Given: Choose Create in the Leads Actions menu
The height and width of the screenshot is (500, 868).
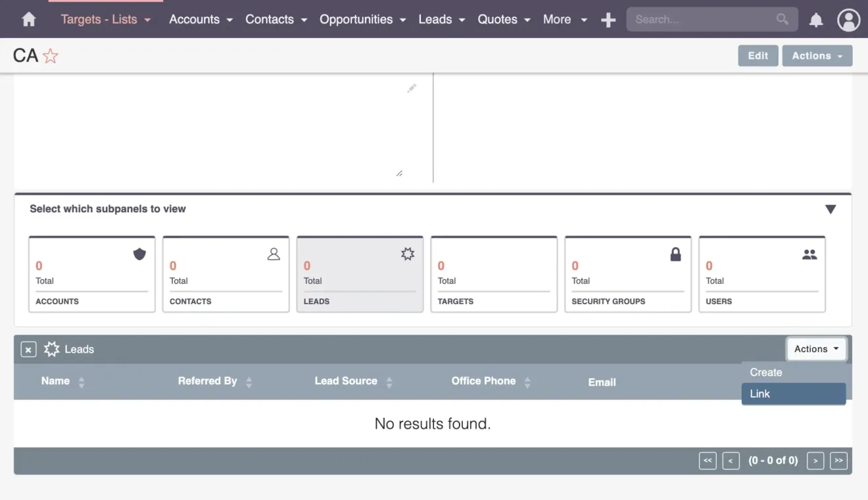Looking at the screenshot, I should tap(766, 372).
